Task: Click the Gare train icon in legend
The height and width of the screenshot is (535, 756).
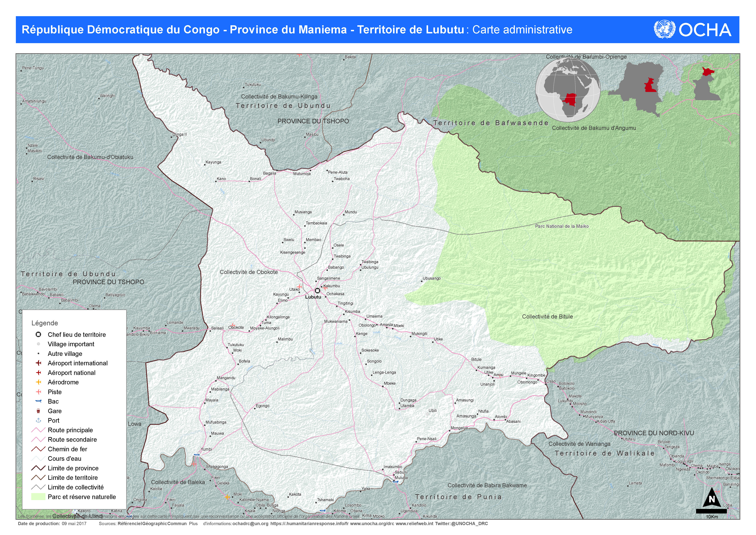Action: [x=39, y=411]
